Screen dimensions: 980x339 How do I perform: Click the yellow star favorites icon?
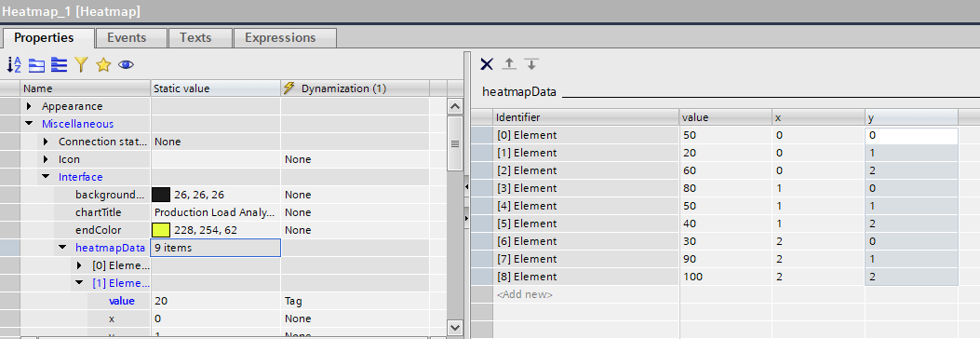point(103,64)
